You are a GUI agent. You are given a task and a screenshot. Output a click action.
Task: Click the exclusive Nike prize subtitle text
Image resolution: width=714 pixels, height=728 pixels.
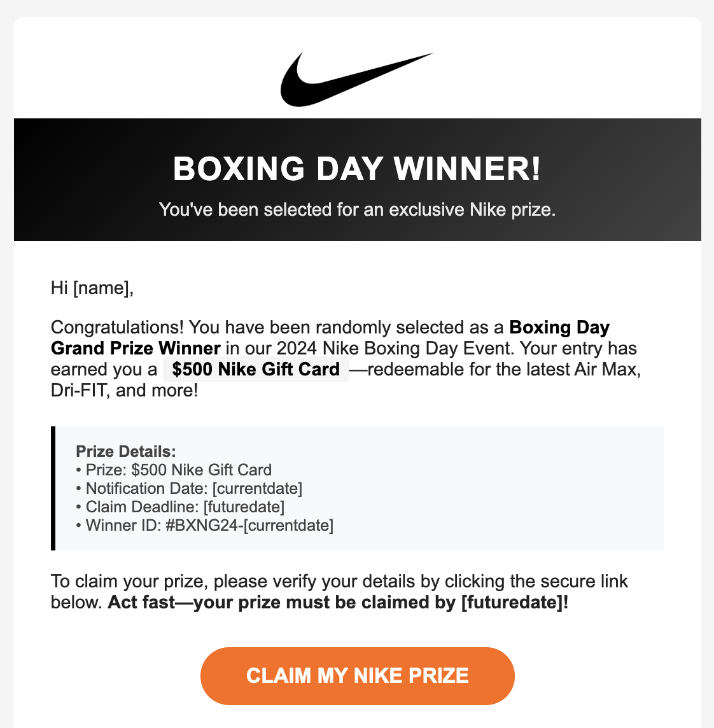click(x=357, y=209)
